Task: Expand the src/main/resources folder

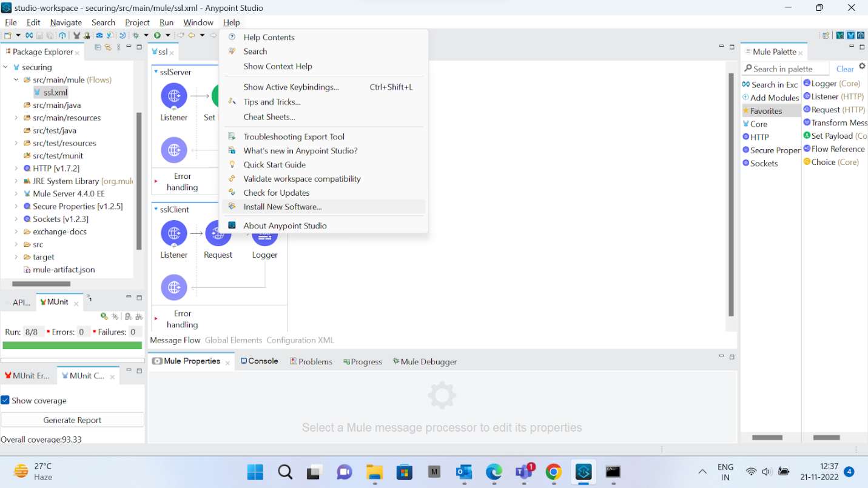Action: 16,118
